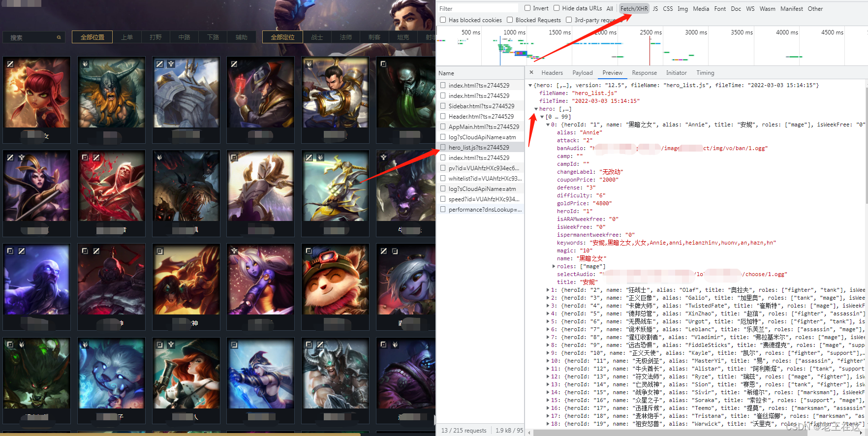Filter requests by Manifest type
868x436 pixels.
point(791,8)
